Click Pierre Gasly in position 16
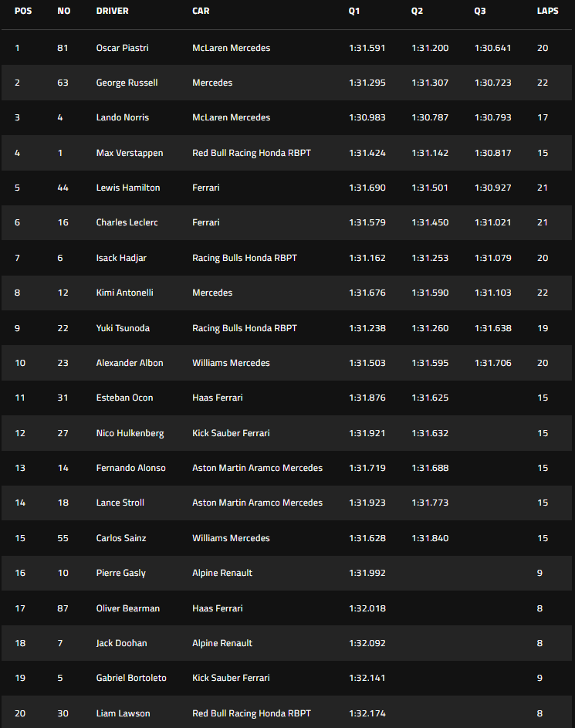Viewport: 575px width, 728px height. pyautogui.click(x=120, y=573)
